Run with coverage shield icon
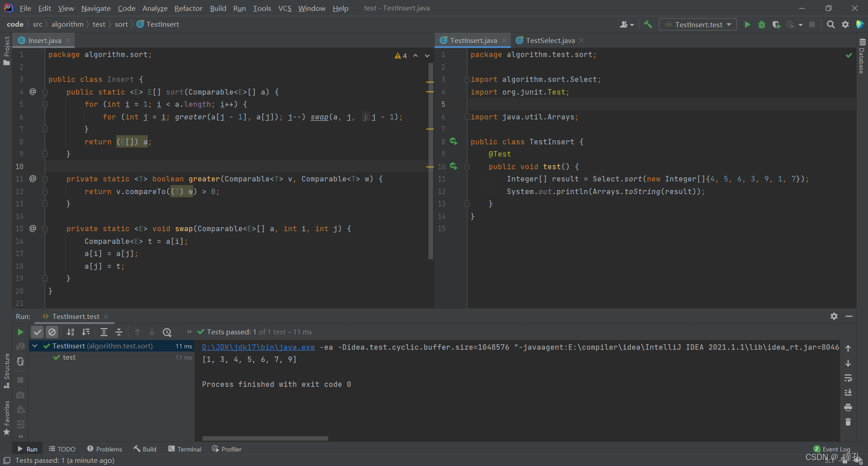 point(776,24)
